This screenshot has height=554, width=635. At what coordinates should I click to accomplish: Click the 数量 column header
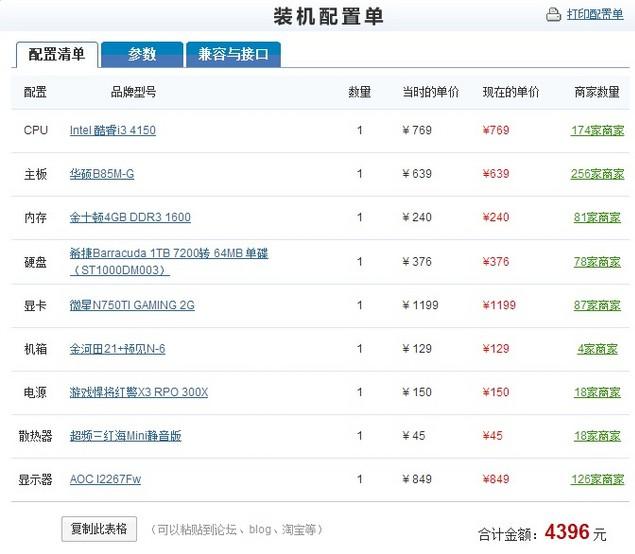[x=360, y=92]
